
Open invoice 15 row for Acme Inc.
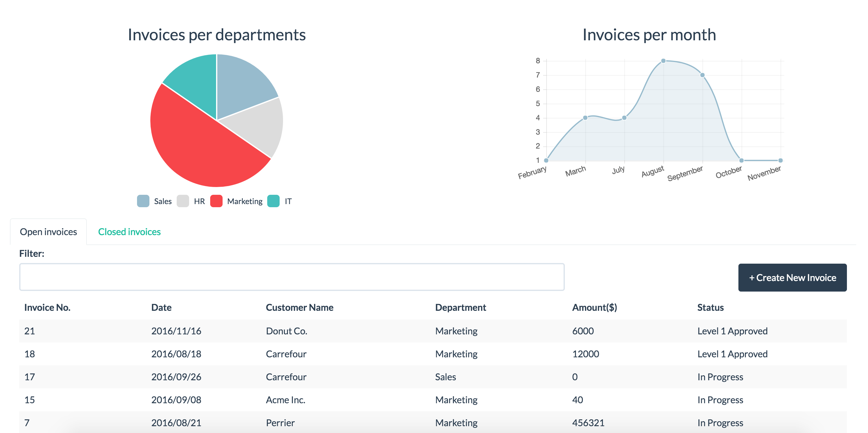[x=433, y=400]
